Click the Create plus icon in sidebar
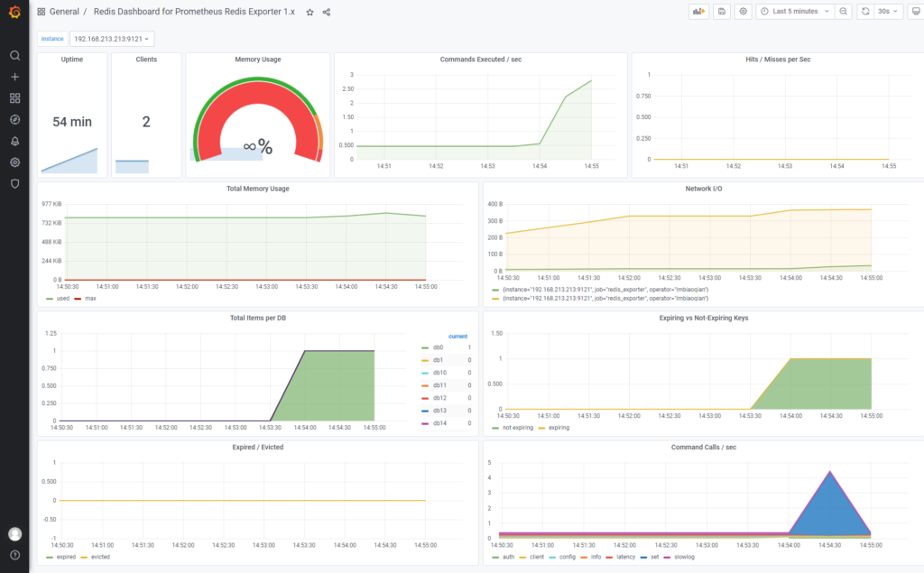 (x=14, y=77)
